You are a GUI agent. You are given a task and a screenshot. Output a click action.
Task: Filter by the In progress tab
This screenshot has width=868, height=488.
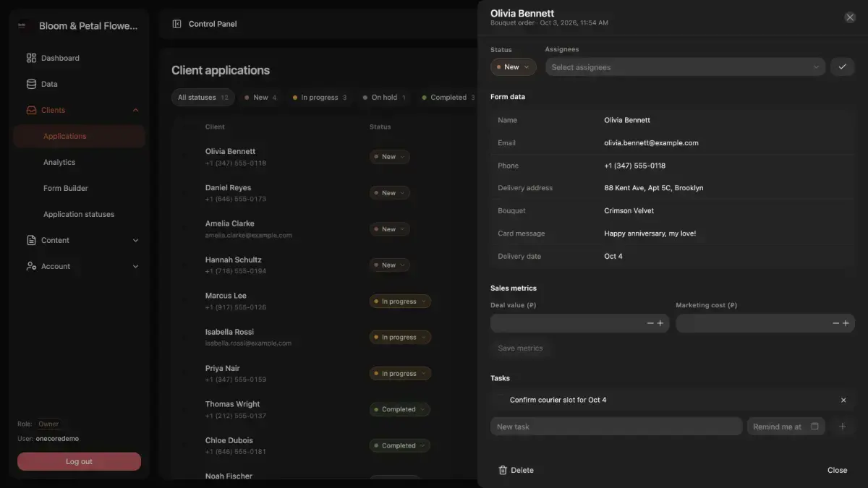(x=320, y=98)
